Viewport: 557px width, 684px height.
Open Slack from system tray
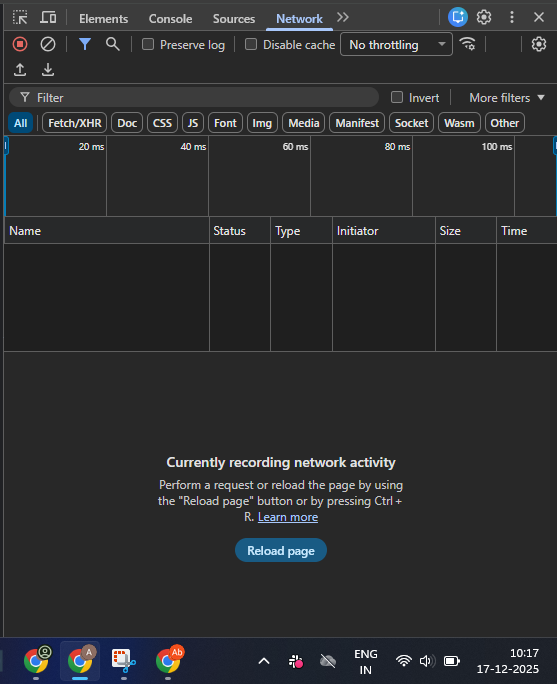tap(296, 661)
